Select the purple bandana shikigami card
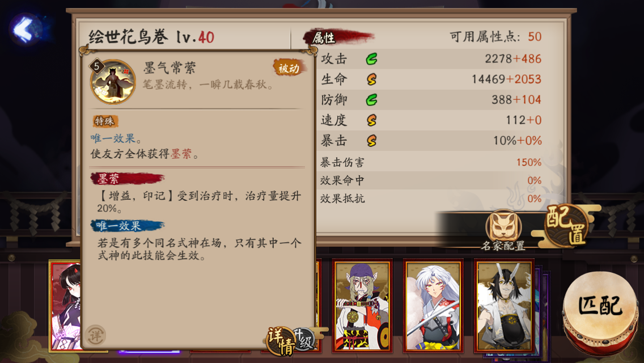 pos(362,306)
